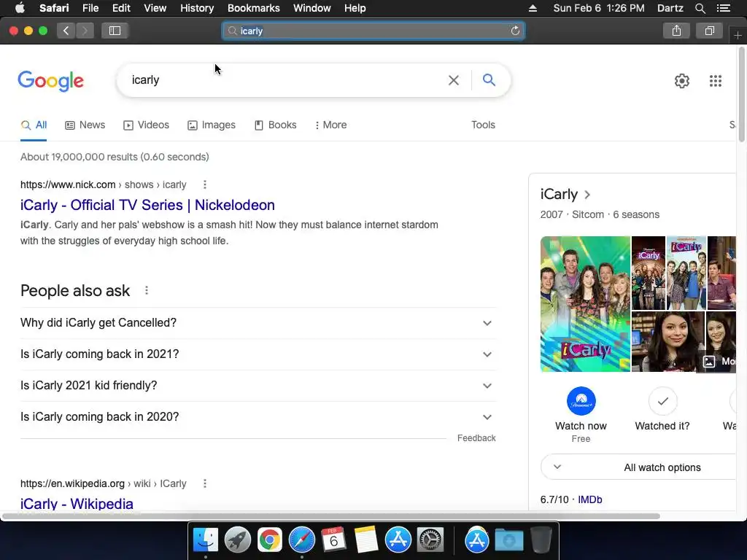Click the blue magnifier search button
The width and height of the screenshot is (747, 560).
489,80
